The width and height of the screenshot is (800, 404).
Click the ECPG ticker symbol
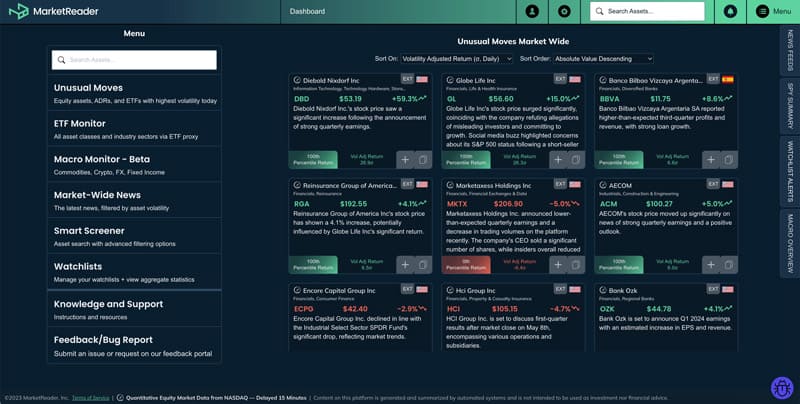(304, 309)
